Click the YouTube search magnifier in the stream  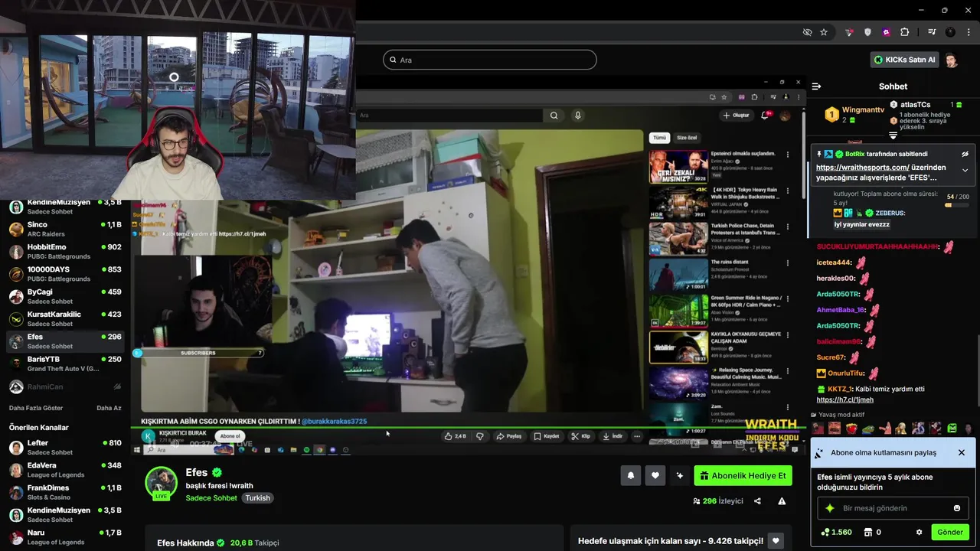[554, 116]
